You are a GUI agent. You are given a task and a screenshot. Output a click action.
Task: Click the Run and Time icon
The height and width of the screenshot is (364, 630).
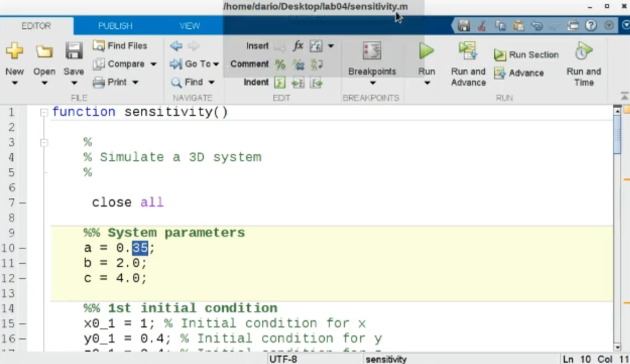(x=583, y=52)
